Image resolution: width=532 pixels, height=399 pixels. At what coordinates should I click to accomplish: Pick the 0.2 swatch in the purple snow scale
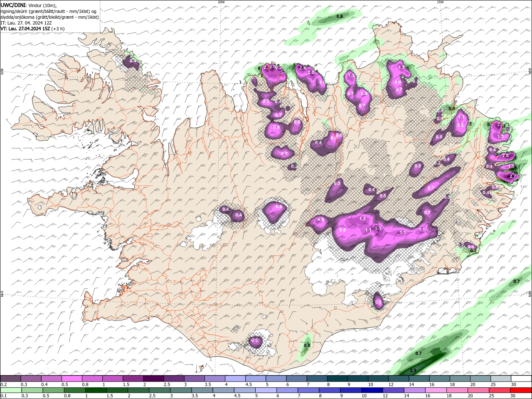point(10,379)
